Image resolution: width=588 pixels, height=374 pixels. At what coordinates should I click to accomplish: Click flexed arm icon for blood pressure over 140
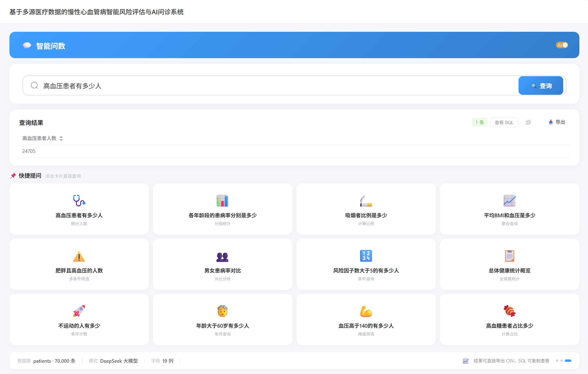click(366, 311)
